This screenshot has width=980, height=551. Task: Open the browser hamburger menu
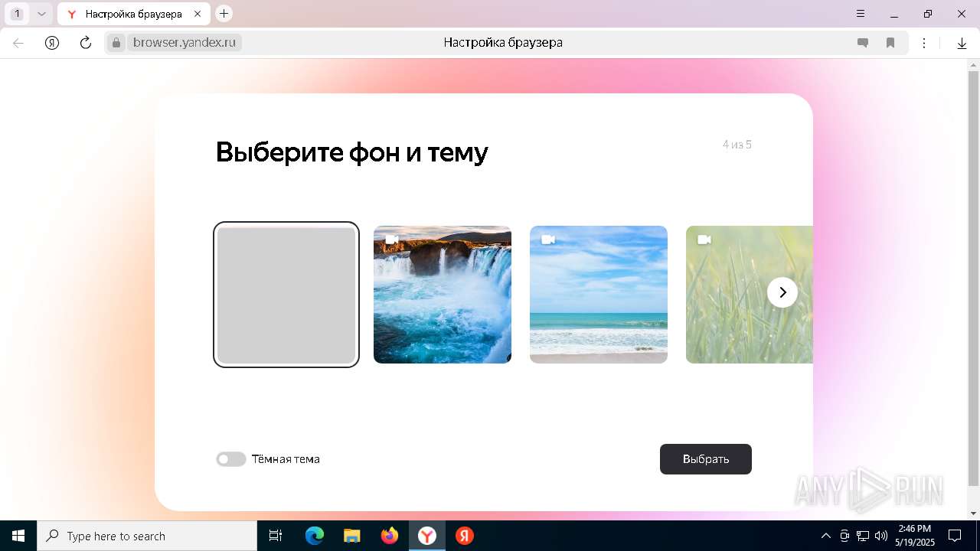pyautogui.click(x=861, y=14)
